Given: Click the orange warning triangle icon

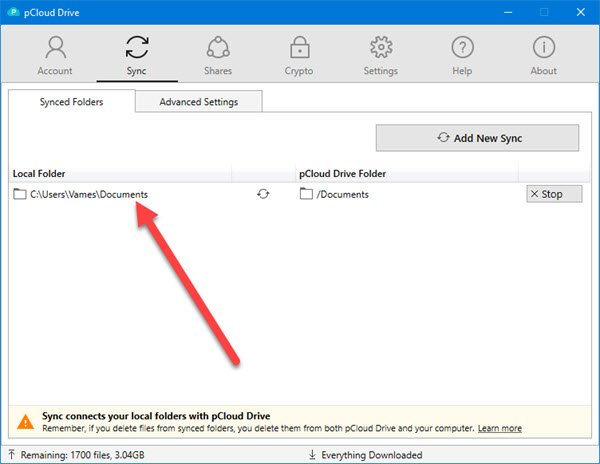Looking at the screenshot, I should click(26, 422).
